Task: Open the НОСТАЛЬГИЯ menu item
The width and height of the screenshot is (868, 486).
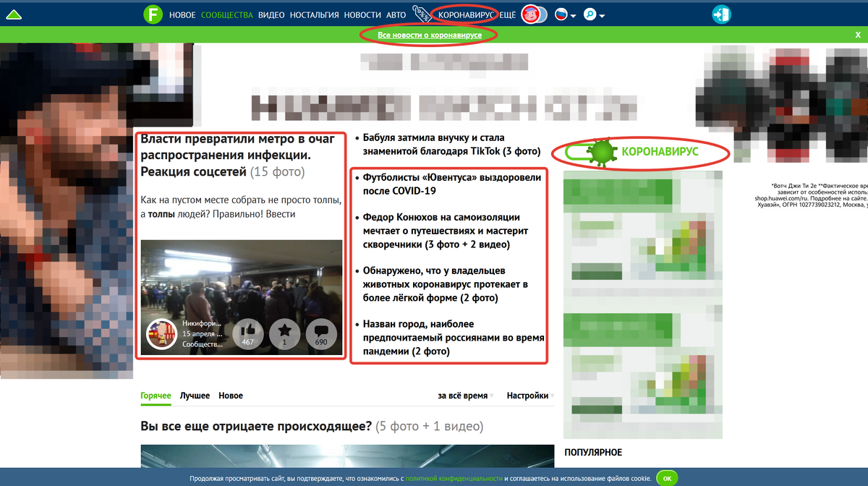Action: click(312, 14)
